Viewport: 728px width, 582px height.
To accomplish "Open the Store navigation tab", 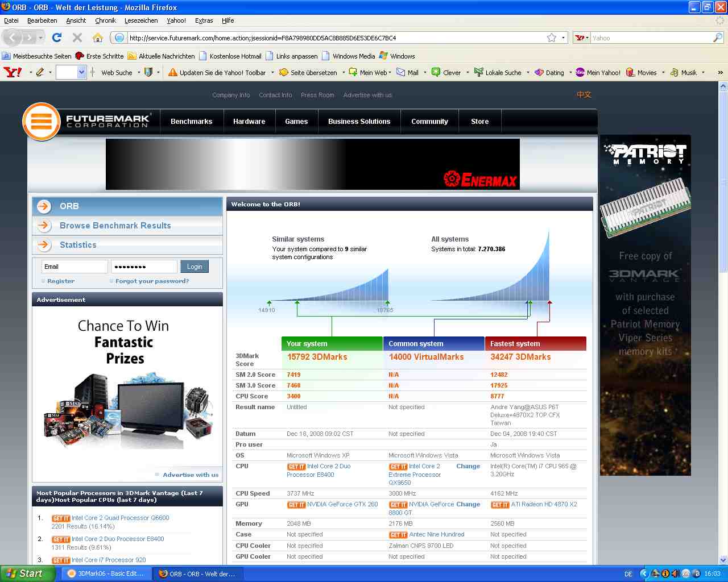I will [x=479, y=122].
